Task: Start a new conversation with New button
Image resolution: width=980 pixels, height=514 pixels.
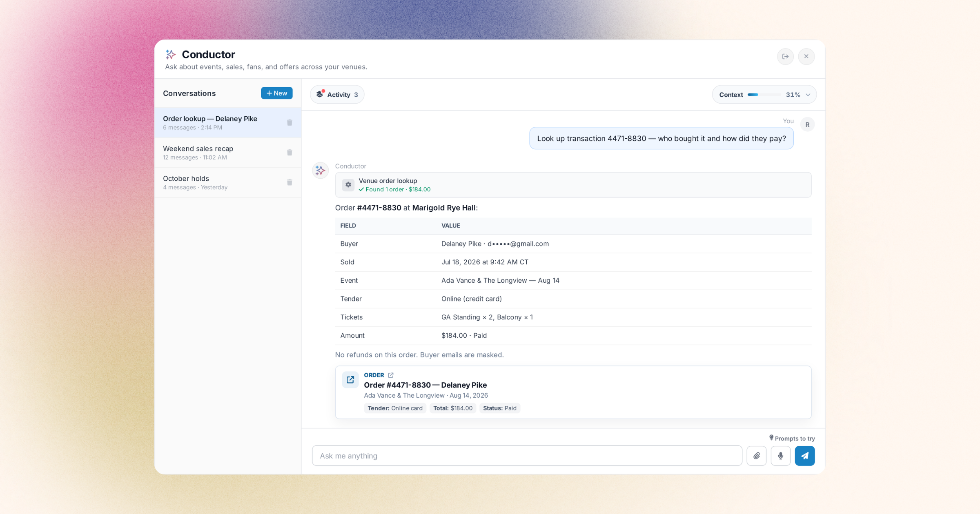Action: (277, 93)
